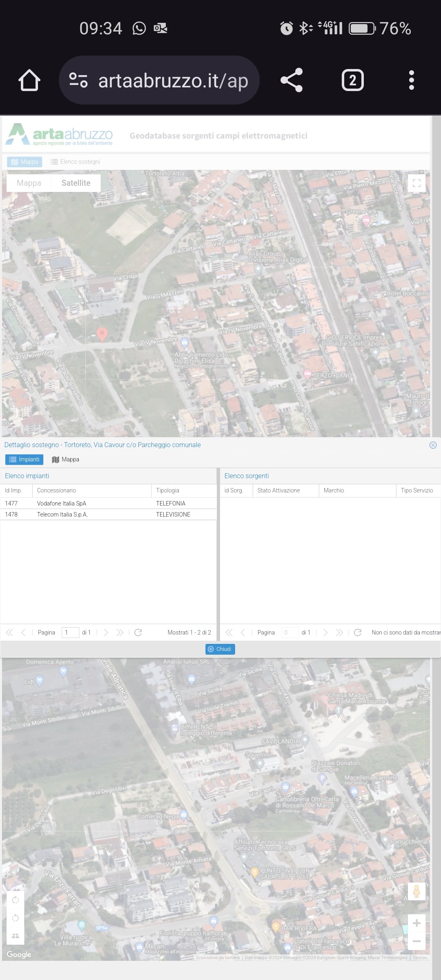Rotate map counterclockwise
This screenshot has height=980, width=441.
pos(16,918)
